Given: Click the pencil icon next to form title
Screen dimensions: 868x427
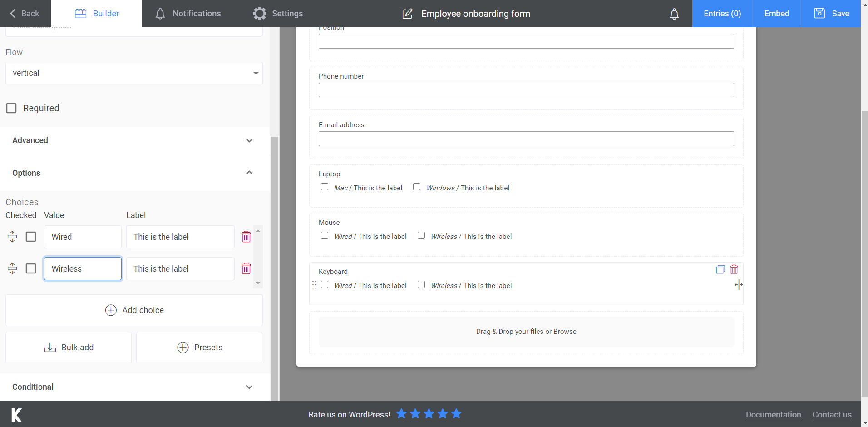Looking at the screenshot, I should [x=407, y=14].
